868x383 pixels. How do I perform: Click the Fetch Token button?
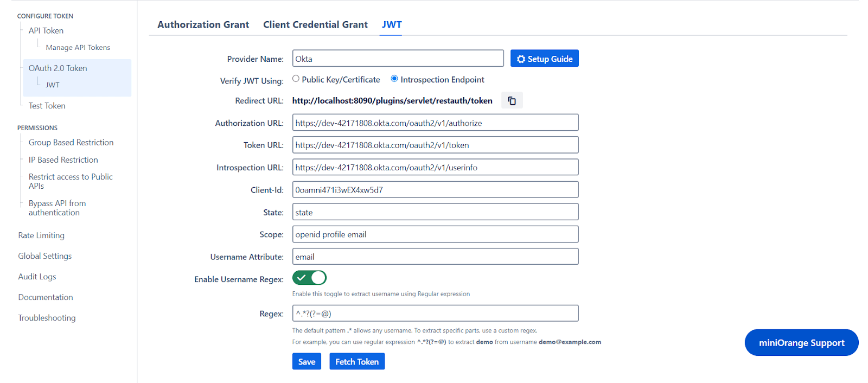(x=357, y=361)
